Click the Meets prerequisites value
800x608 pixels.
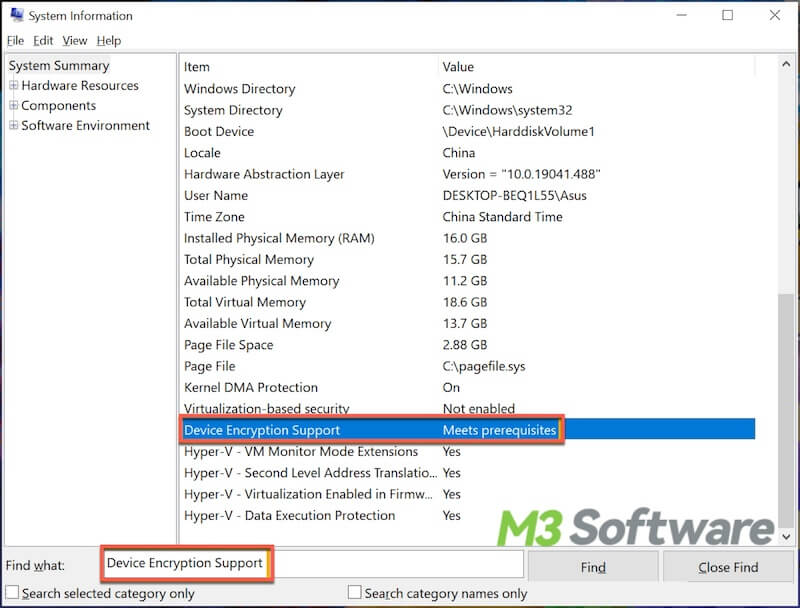(x=499, y=430)
